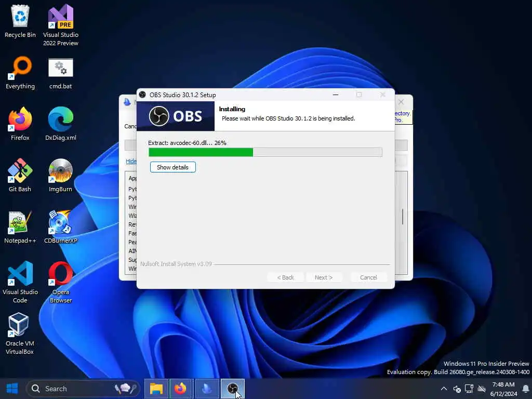Click the network status tray icon
Viewport: 532px width, 399px height.
tap(469, 389)
